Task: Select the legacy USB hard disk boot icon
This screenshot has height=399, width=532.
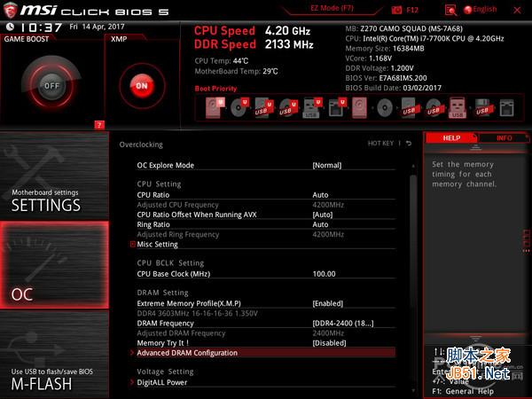Action: (x=409, y=108)
